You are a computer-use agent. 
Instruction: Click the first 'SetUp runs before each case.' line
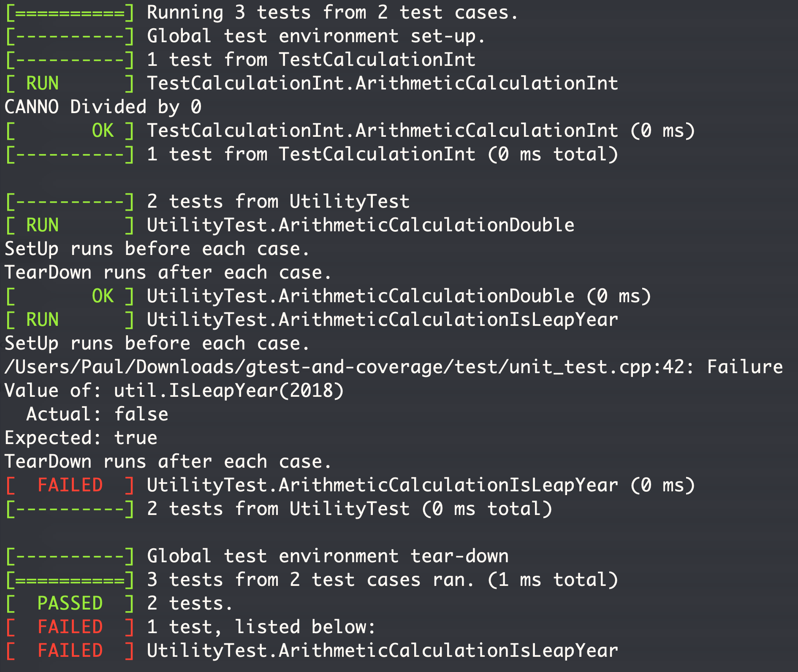pyautogui.click(x=157, y=249)
